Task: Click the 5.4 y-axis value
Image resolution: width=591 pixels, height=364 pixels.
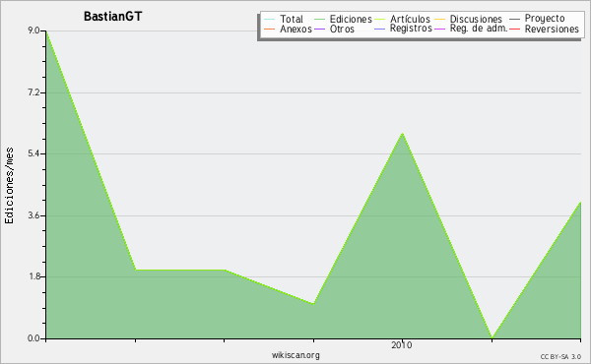Action: 33,153
